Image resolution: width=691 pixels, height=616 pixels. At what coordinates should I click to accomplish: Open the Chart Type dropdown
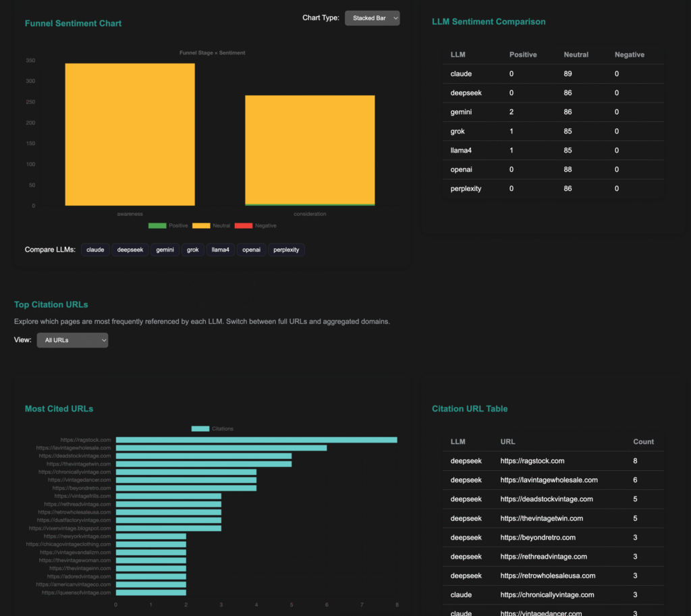click(x=372, y=18)
